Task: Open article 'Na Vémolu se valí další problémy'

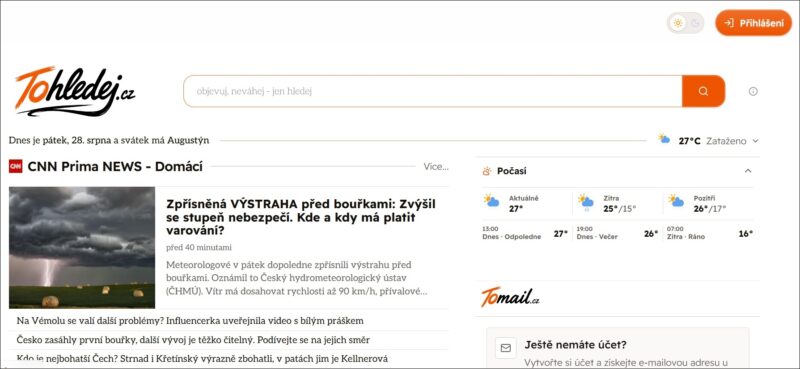Action: coord(190,321)
